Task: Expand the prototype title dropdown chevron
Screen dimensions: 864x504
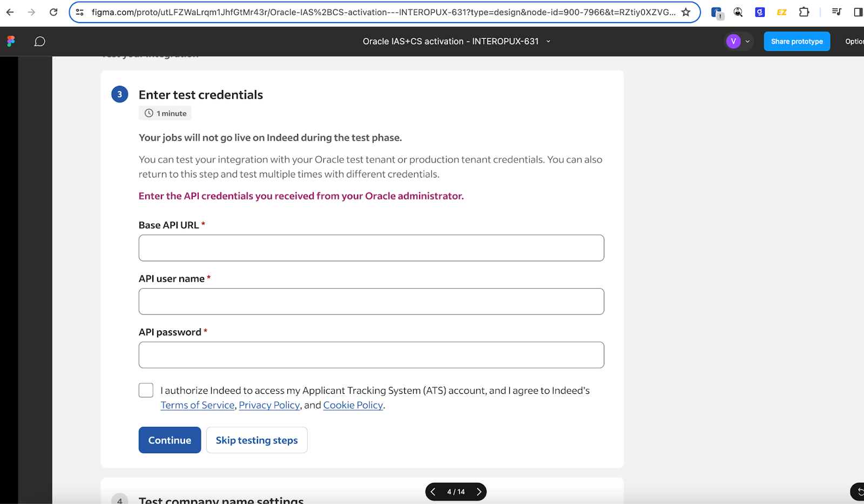Action: click(549, 42)
